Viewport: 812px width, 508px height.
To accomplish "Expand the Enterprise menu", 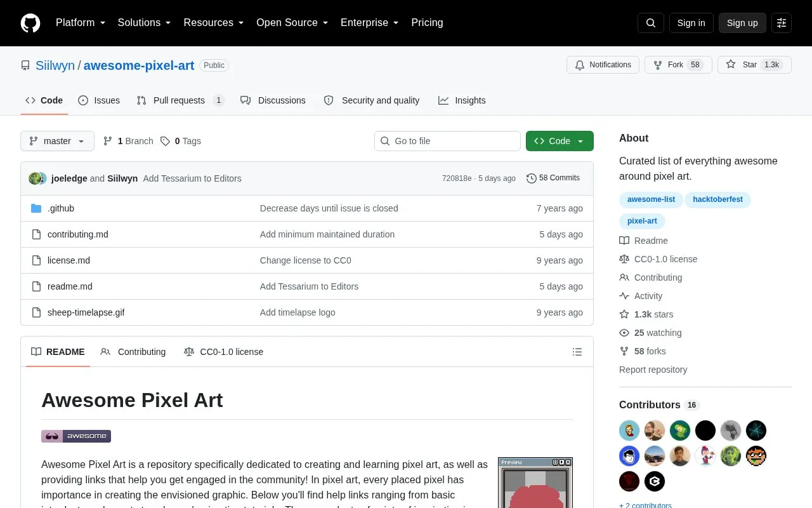I will (x=370, y=23).
